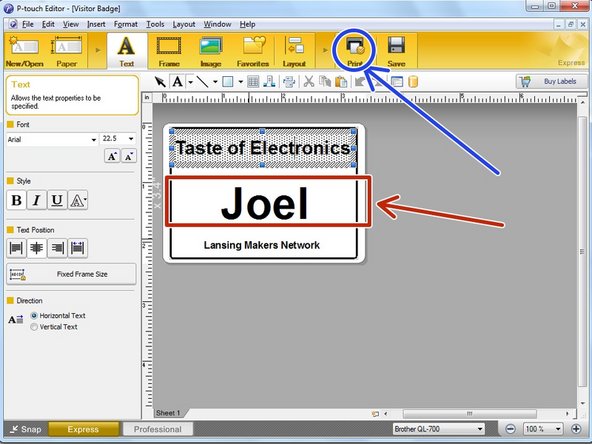Select the Rectangle shape tool
Viewport: 592px width, 444px height.
228,82
